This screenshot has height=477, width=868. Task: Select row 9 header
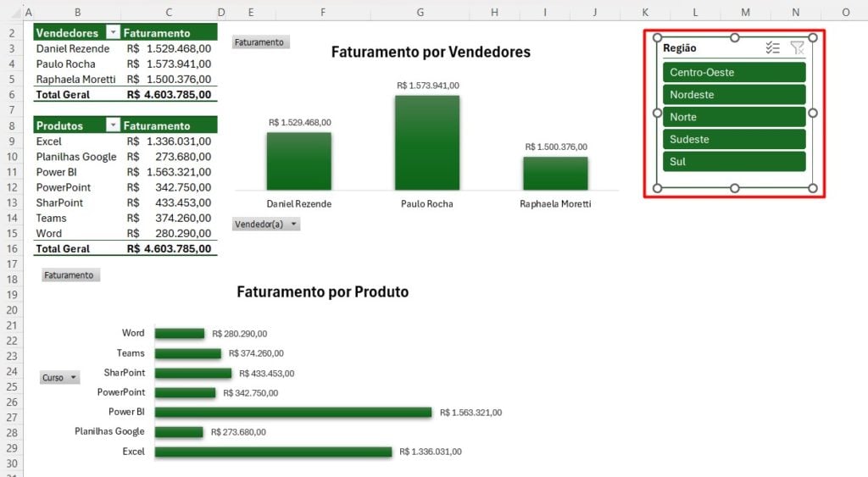(x=12, y=141)
